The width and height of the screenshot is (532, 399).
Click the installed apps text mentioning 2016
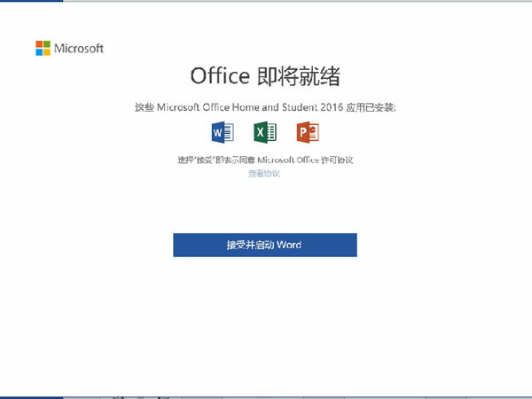[265, 107]
